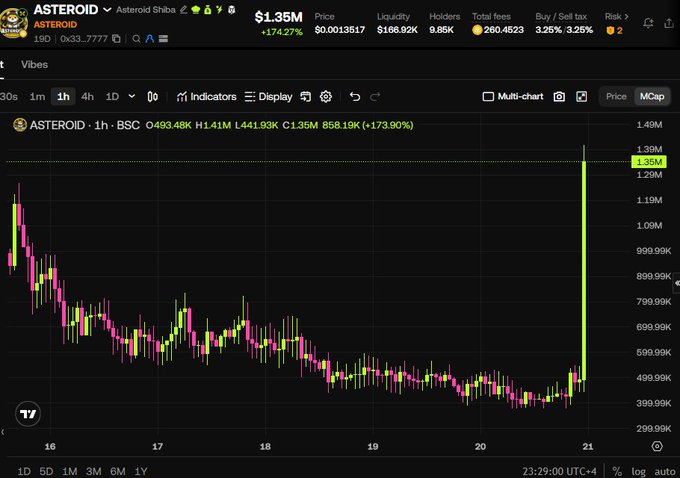
Task: Click the green lightning bolt badge icon
Action: tap(219, 10)
